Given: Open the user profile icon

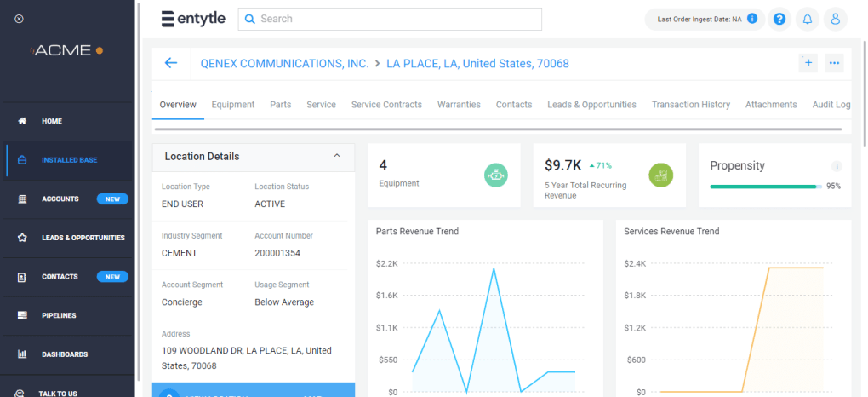Looking at the screenshot, I should pyautogui.click(x=836, y=20).
